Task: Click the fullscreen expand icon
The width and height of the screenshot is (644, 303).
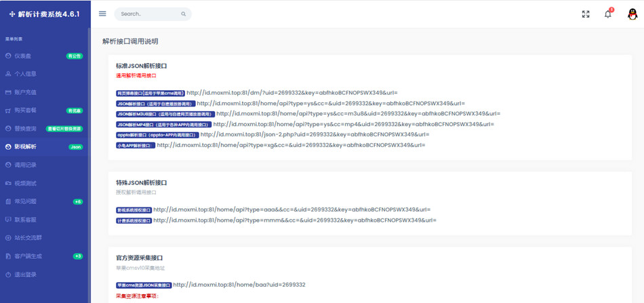Action: tap(586, 14)
